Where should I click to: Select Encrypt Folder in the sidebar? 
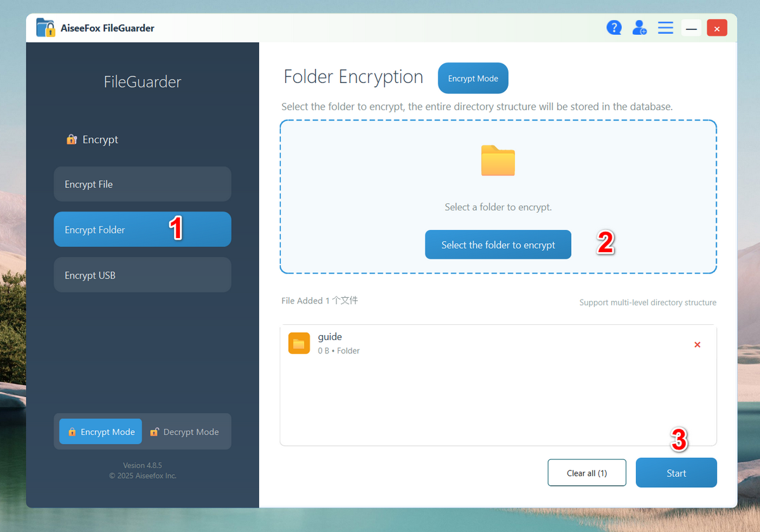(142, 229)
